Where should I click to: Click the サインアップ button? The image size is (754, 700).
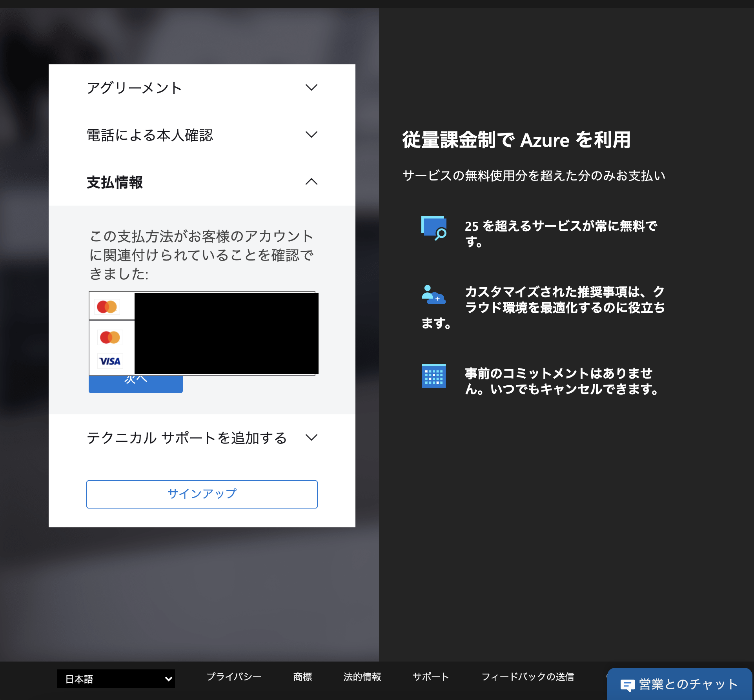coord(202,494)
